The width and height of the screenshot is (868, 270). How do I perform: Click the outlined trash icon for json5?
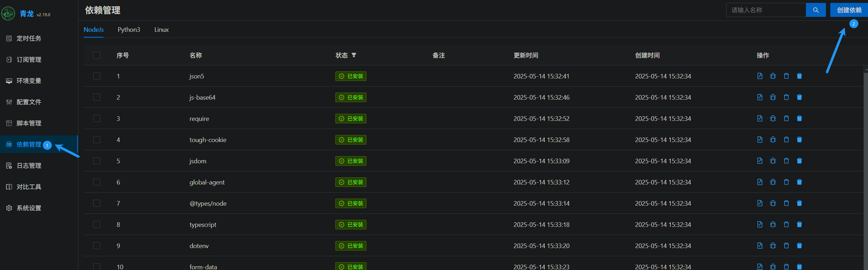click(786, 76)
